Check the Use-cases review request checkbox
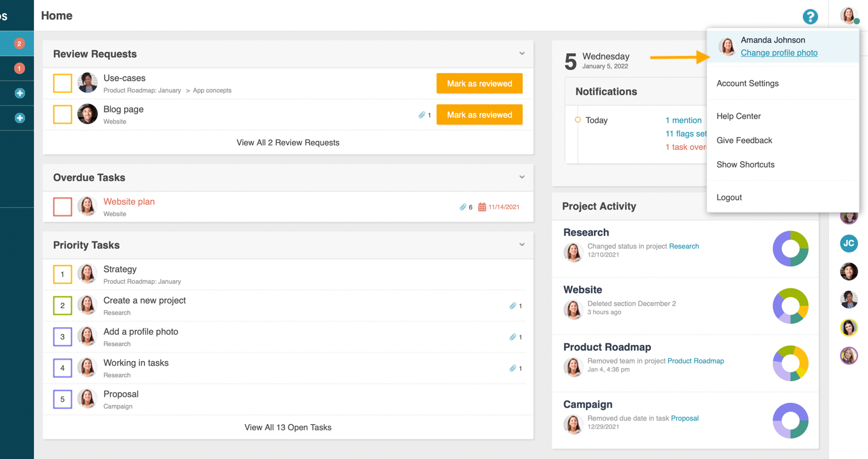 pyautogui.click(x=62, y=84)
